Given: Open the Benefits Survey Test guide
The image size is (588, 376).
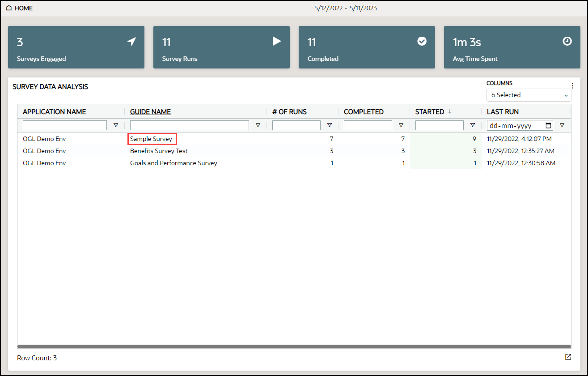Looking at the screenshot, I should click(x=159, y=151).
